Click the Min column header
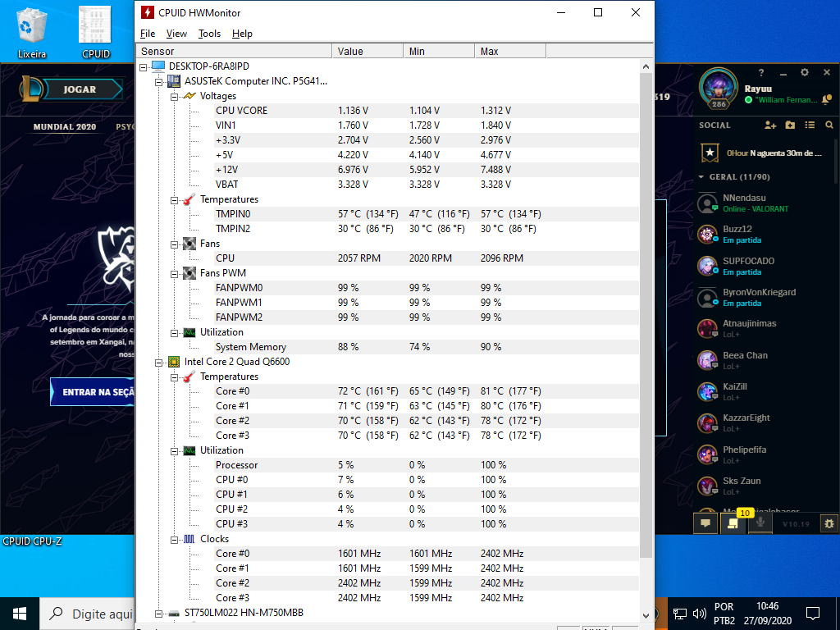The image size is (840, 630). click(439, 52)
